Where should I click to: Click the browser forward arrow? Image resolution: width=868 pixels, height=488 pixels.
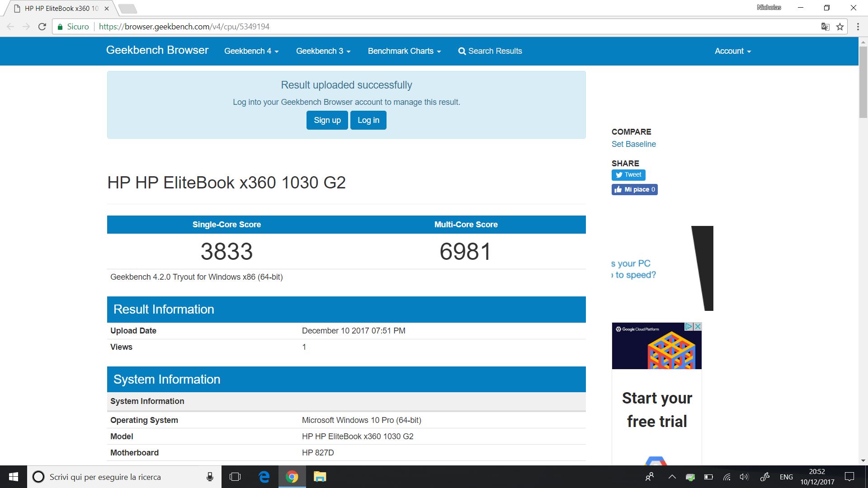[26, 27]
